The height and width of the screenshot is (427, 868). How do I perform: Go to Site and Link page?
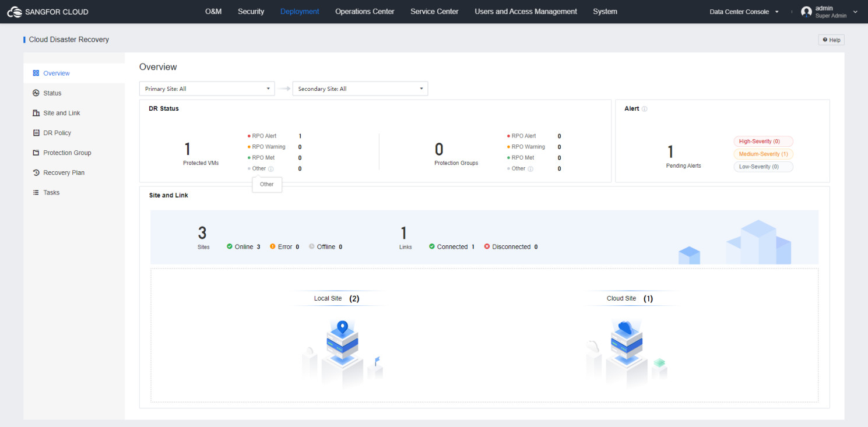[x=74, y=113]
